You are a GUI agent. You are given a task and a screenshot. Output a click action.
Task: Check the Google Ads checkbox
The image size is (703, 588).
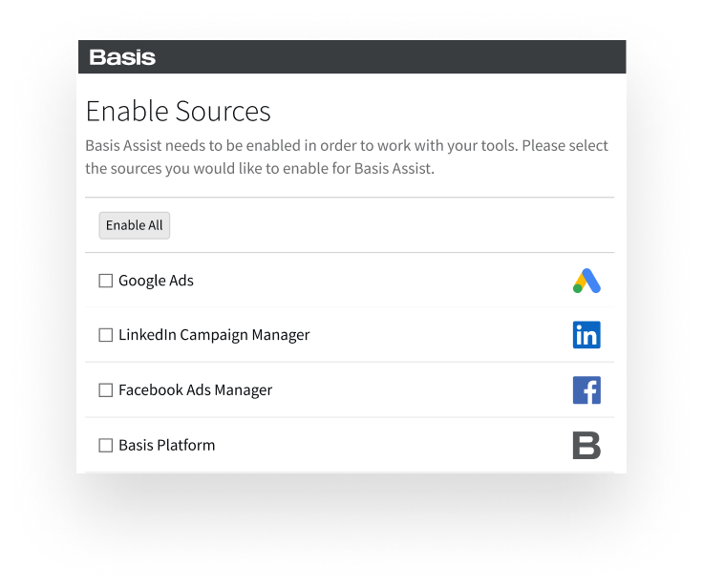click(105, 281)
